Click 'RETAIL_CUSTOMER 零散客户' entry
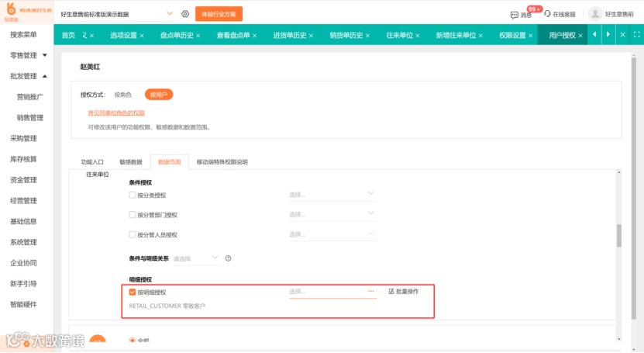Viewport: 644px width, 353px height. pos(167,306)
